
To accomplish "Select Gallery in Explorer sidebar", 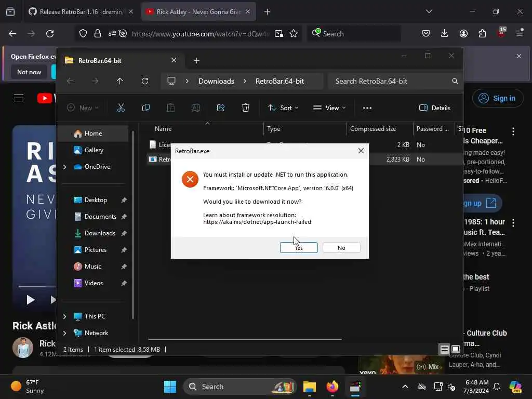I will coord(94,150).
